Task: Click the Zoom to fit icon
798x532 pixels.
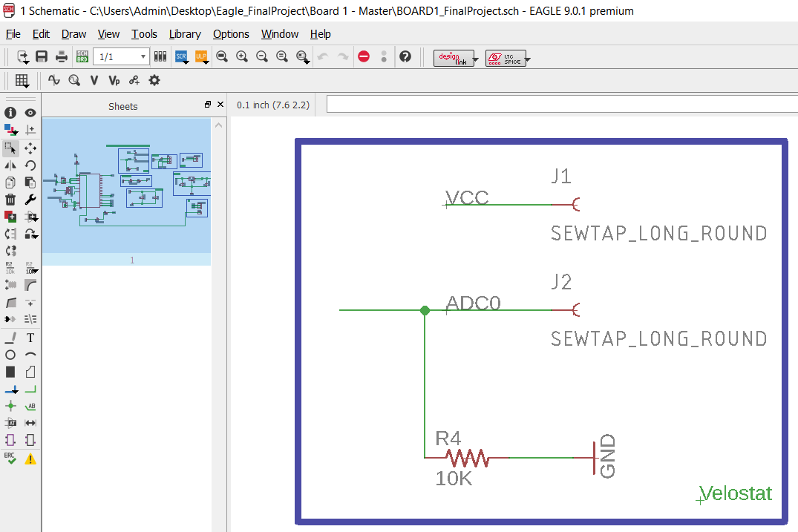Action: [222, 56]
